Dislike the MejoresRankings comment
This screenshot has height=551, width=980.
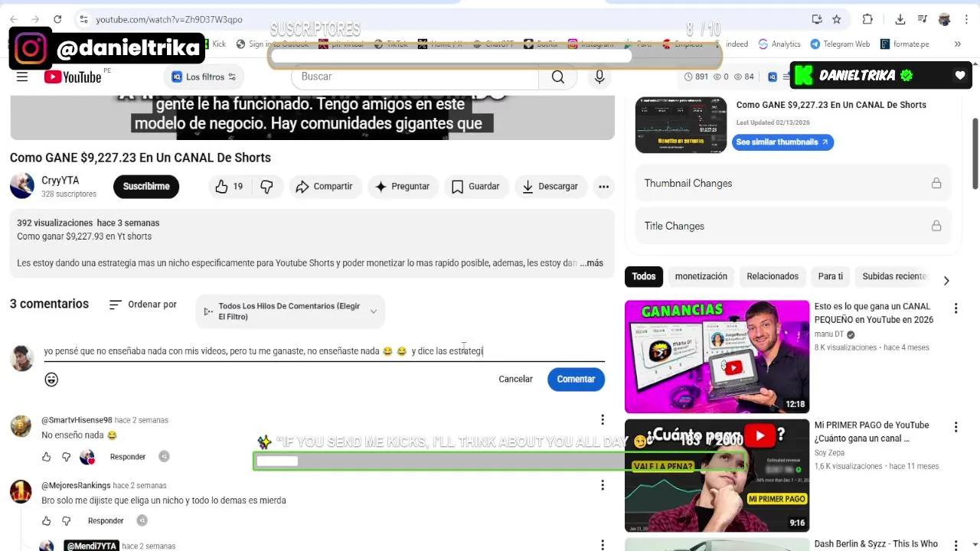click(x=66, y=521)
